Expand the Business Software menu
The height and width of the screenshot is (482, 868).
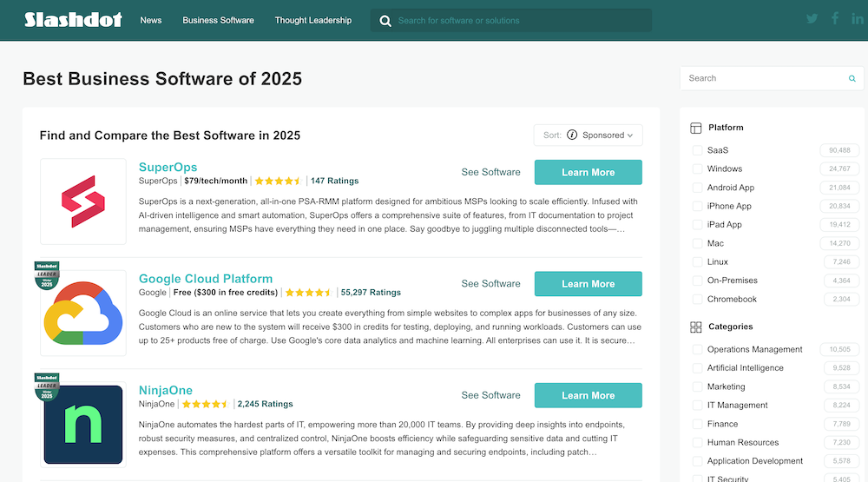point(218,20)
